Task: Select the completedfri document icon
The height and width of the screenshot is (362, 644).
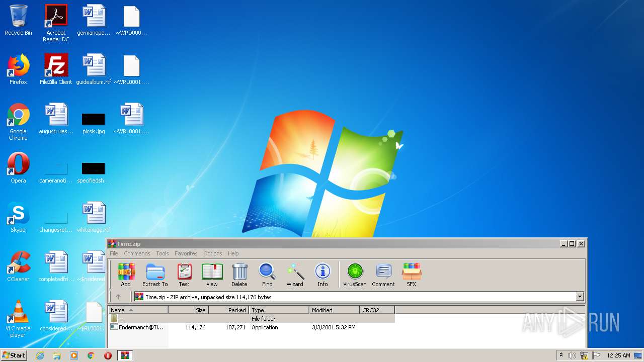Action: pyautogui.click(x=56, y=266)
